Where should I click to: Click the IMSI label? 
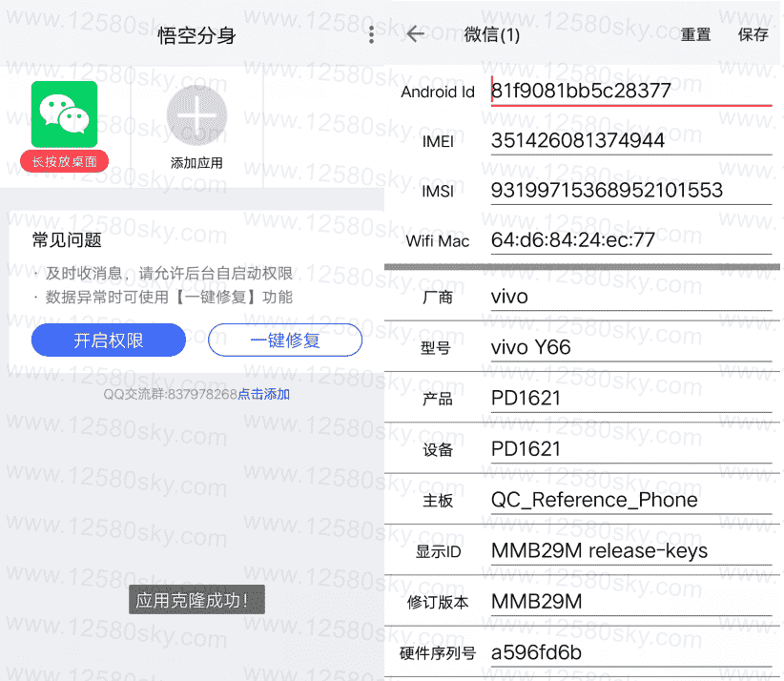pos(438,191)
